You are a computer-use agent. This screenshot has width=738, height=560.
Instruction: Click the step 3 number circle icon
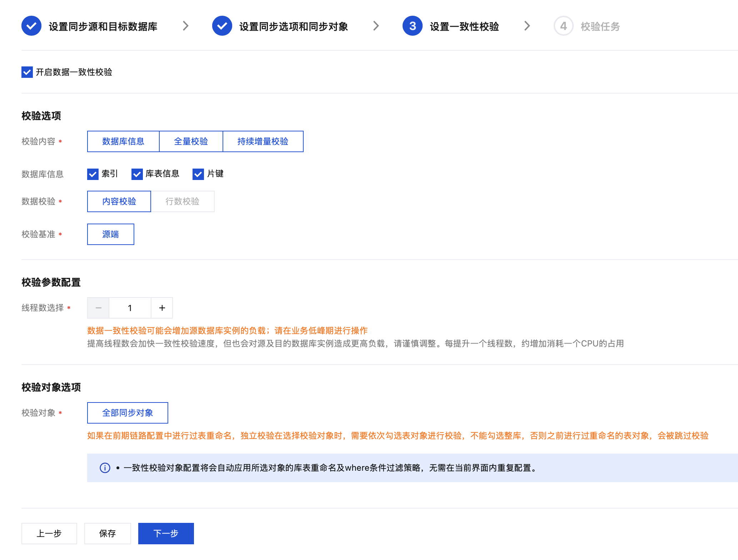[x=412, y=26]
